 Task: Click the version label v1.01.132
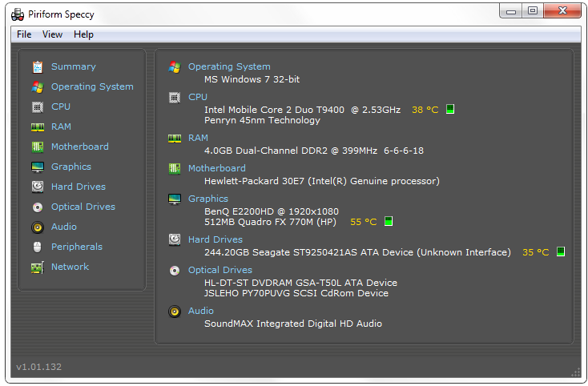point(39,367)
